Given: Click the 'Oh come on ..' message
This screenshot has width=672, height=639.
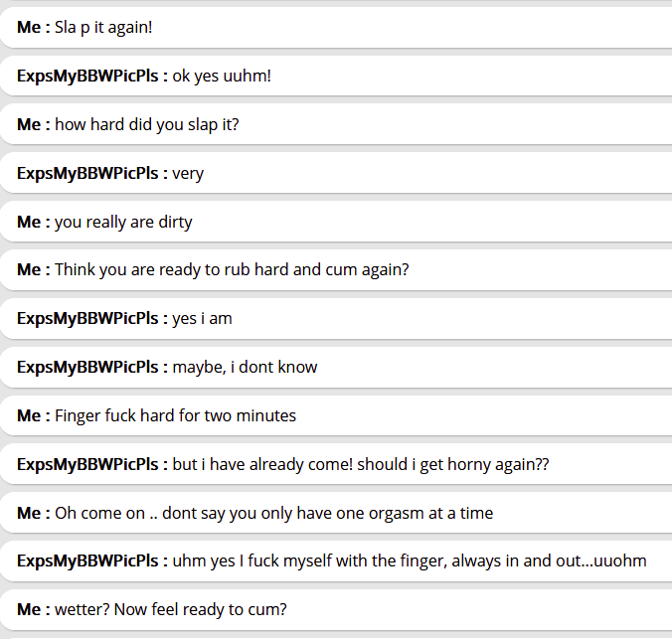Looking at the screenshot, I should [273, 513].
